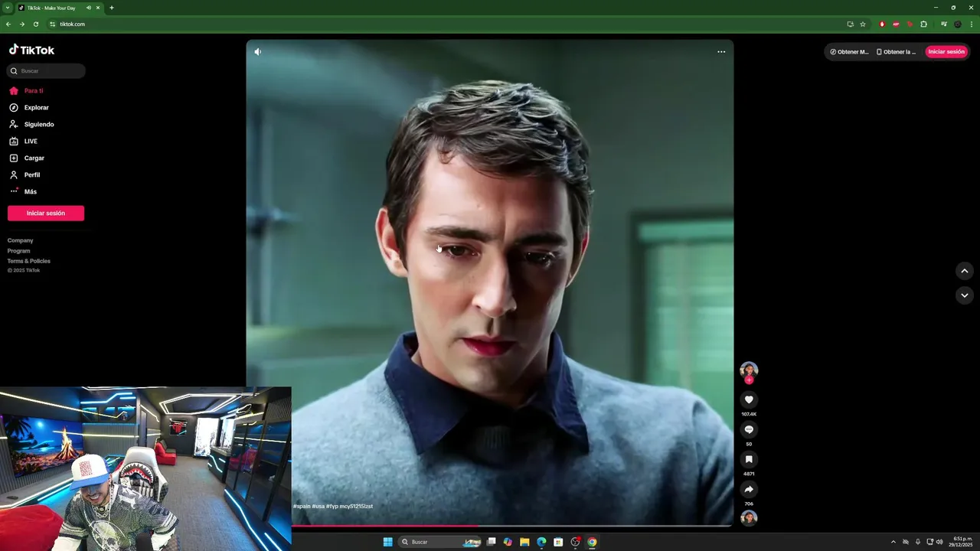
Task: Open the Chrome three-dot menu
Action: click(971, 24)
